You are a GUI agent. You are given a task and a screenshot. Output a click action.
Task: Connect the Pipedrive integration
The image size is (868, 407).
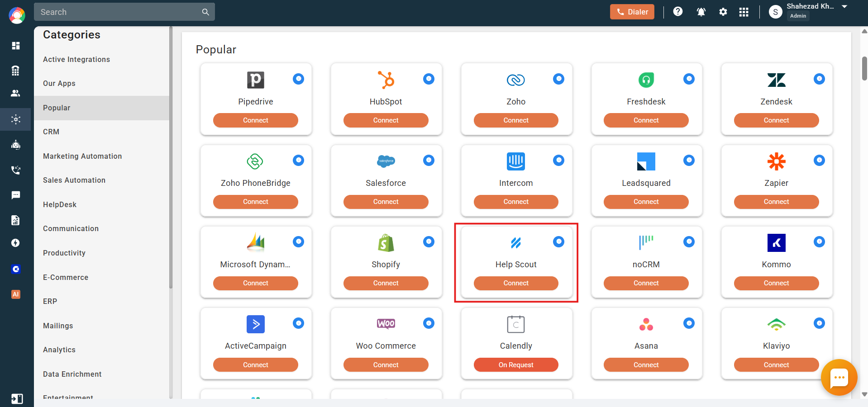pyautogui.click(x=256, y=120)
